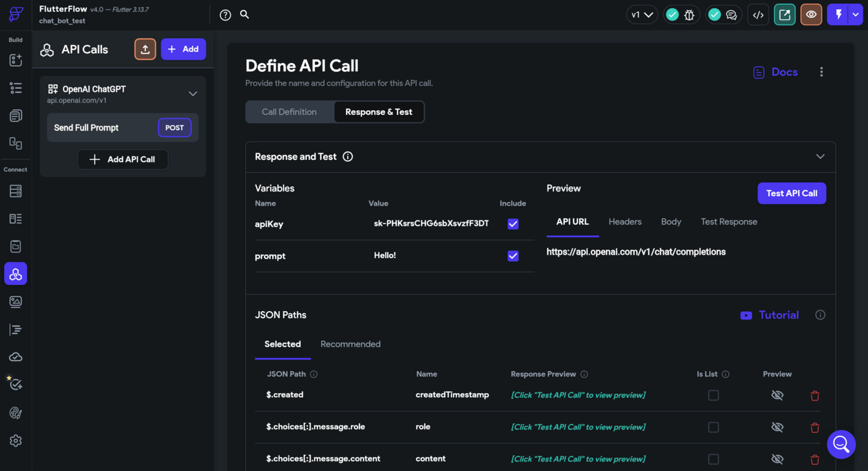The height and width of the screenshot is (471, 868).
Task: Toggle preview visibility for content row
Action: tap(777, 460)
